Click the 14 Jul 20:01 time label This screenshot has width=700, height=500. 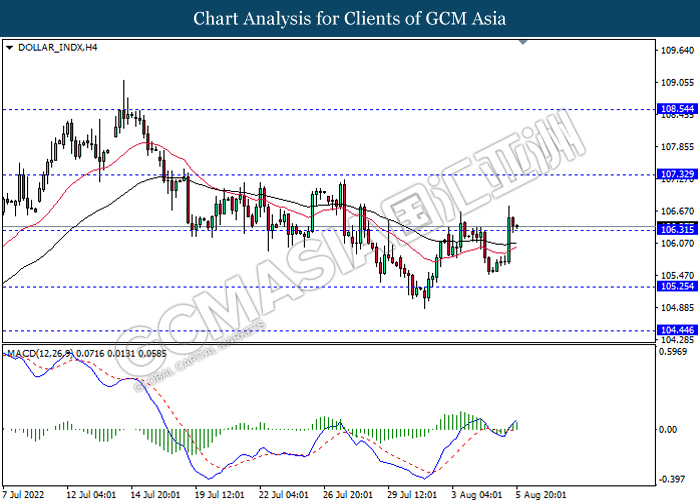[x=155, y=495]
